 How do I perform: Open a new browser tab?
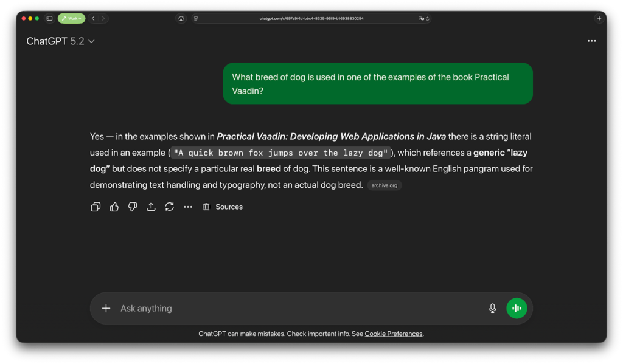click(599, 19)
